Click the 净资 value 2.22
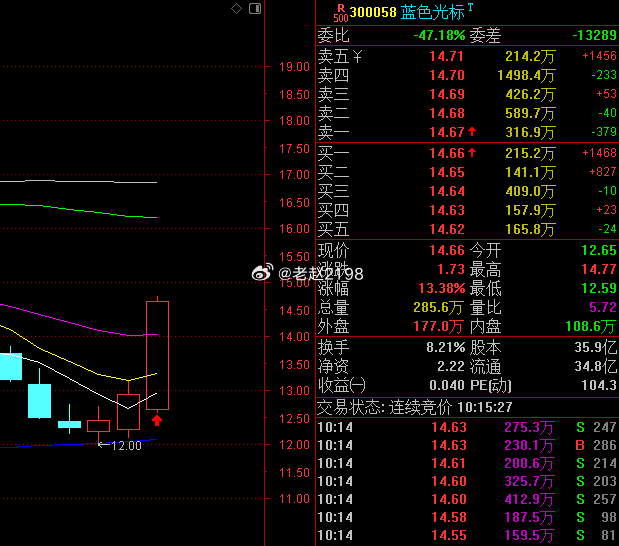Screen dimensions: 619x546 451,366
